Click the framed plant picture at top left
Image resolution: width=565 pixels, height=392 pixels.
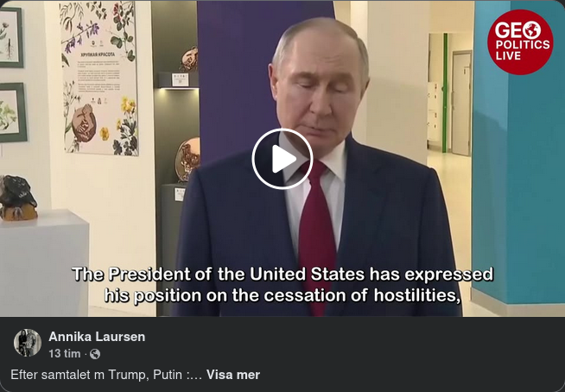11,37
